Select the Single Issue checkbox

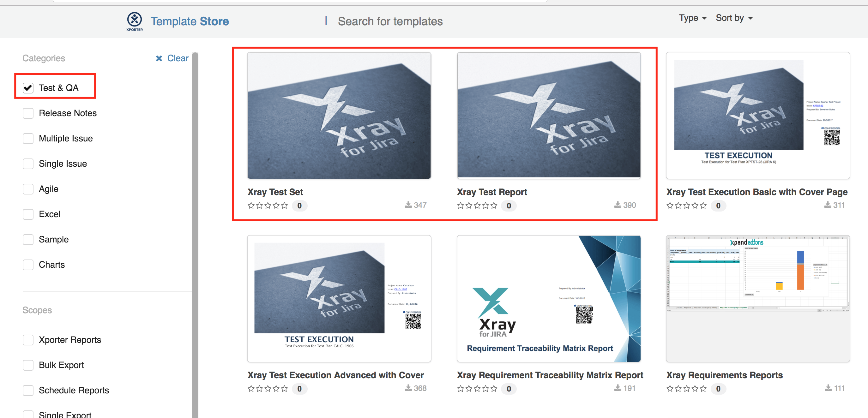[x=28, y=164]
